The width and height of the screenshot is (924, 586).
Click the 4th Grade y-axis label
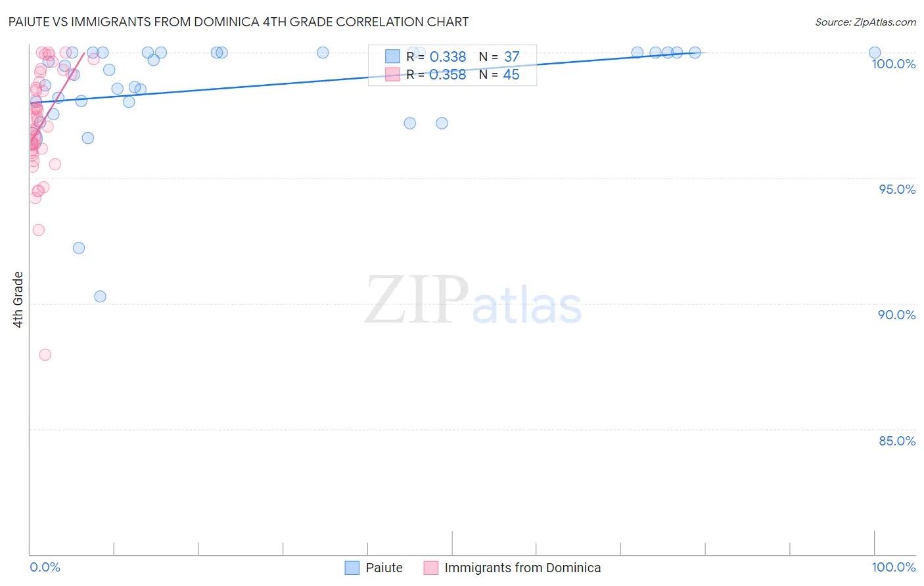18,300
